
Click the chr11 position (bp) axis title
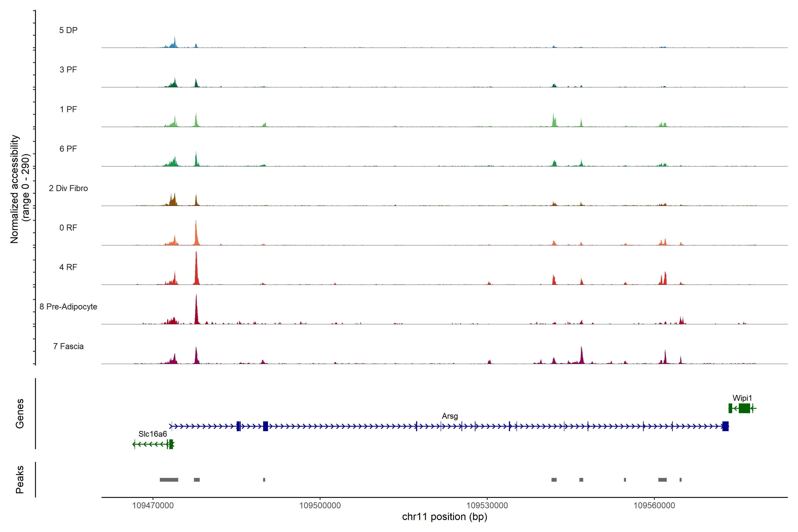(444, 517)
